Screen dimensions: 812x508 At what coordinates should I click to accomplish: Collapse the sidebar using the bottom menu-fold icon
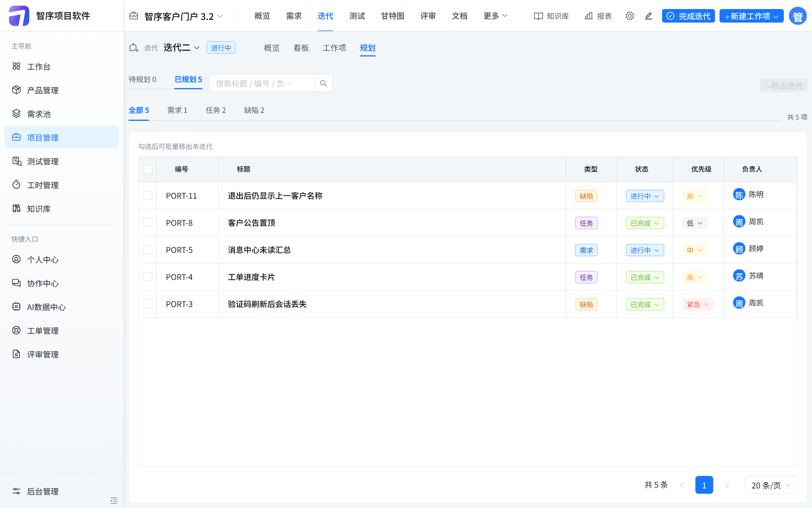114,500
